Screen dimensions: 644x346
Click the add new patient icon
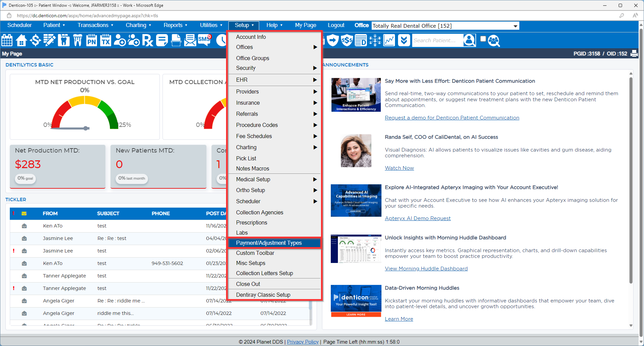(x=120, y=41)
